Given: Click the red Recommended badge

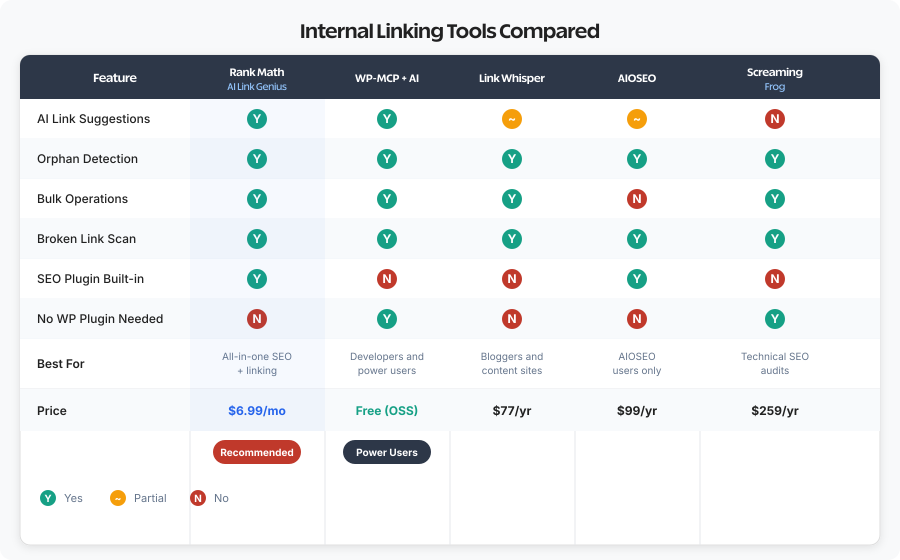Looking at the screenshot, I should (257, 452).
